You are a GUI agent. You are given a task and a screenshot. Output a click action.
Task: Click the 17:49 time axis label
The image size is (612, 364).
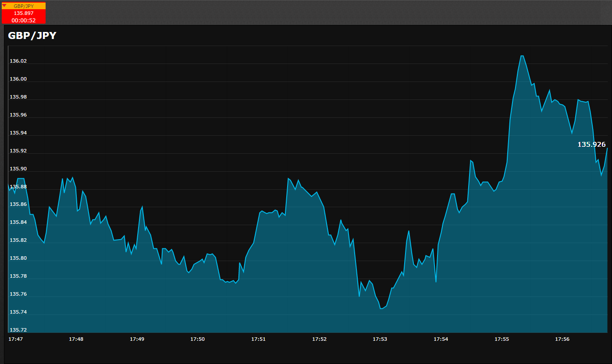(x=137, y=339)
